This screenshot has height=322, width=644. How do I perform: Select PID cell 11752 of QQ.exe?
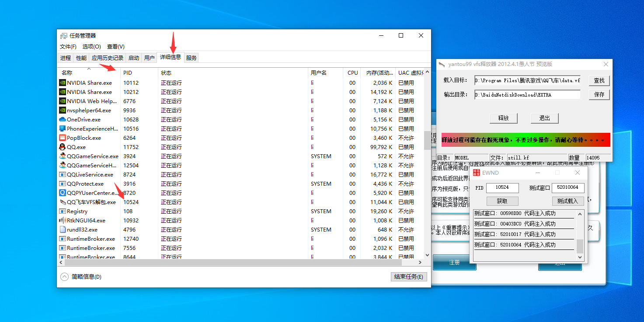(131, 147)
